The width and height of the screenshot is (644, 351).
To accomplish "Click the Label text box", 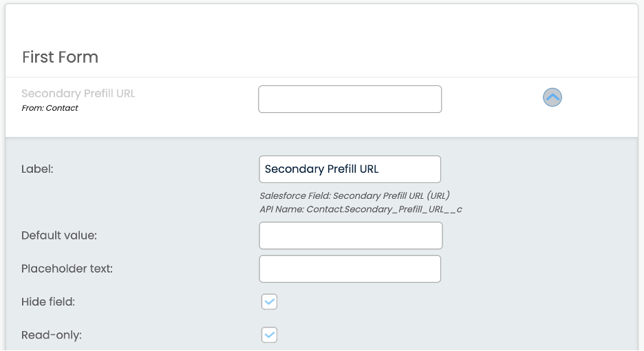I will pyautogui.click(x=350, y=169).
